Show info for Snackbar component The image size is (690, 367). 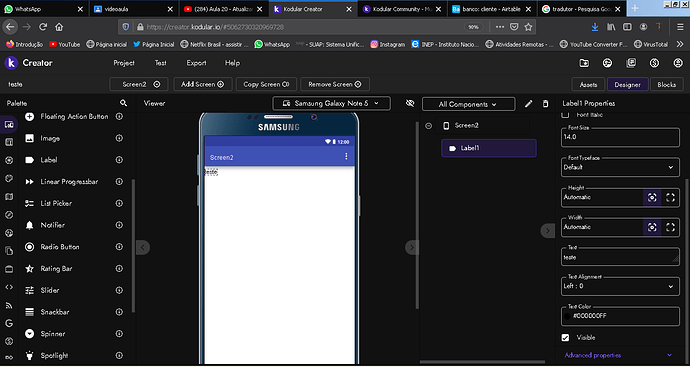tap(119, 312)
